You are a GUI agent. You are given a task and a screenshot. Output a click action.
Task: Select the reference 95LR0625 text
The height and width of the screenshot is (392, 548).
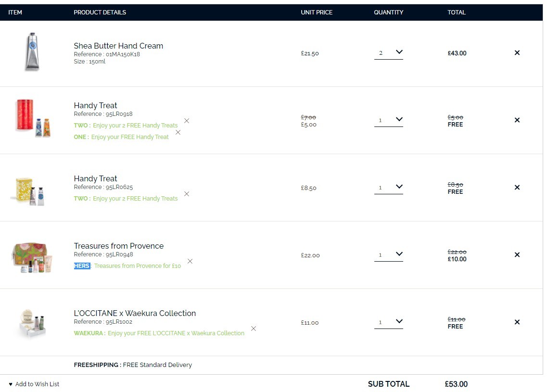103,187
